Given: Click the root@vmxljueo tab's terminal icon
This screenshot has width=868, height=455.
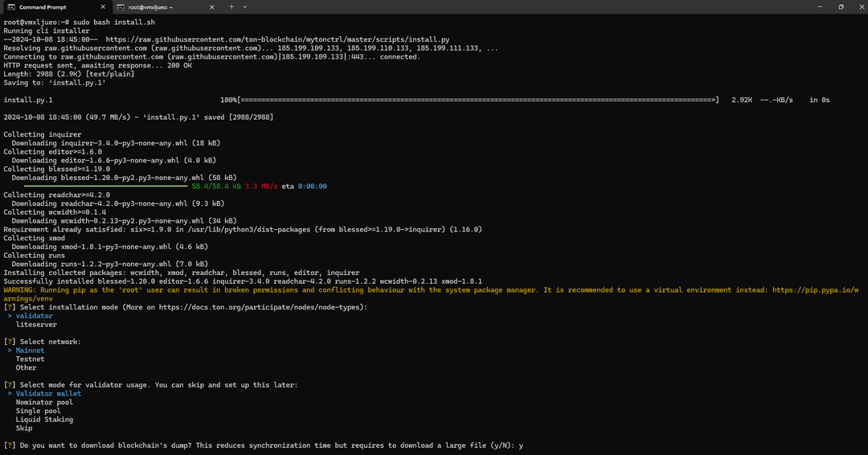Looking at the screenshot, I should pyautogui.click(x=121, y=6).
